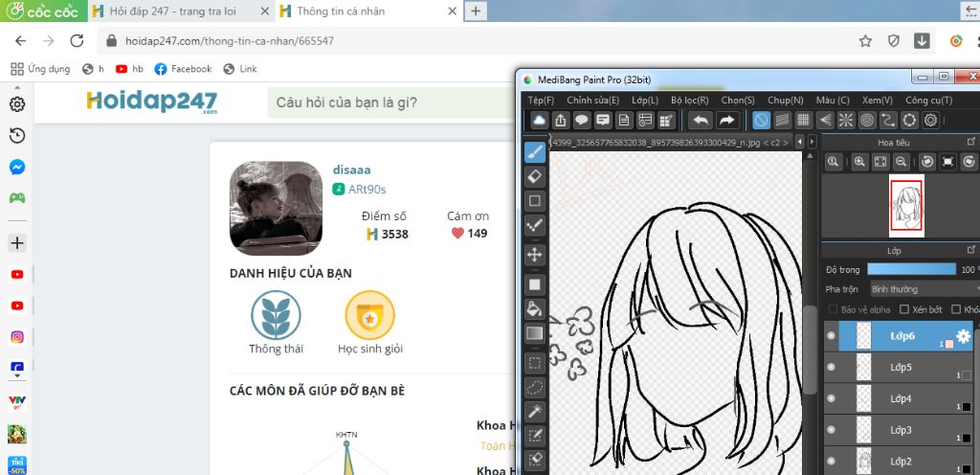Pop out the Lớp panel
Viewport: 980px width, 475px height.
pos(970,250)
